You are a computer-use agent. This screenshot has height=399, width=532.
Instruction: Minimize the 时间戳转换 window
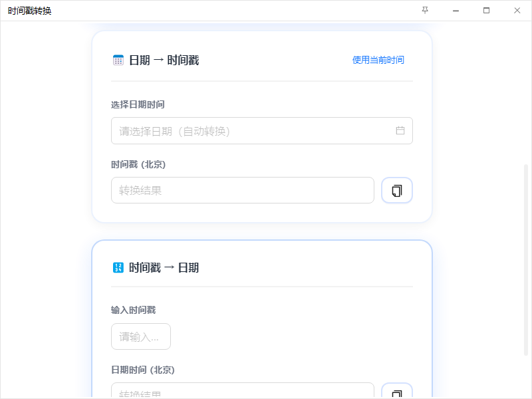[x=456, y=11]
